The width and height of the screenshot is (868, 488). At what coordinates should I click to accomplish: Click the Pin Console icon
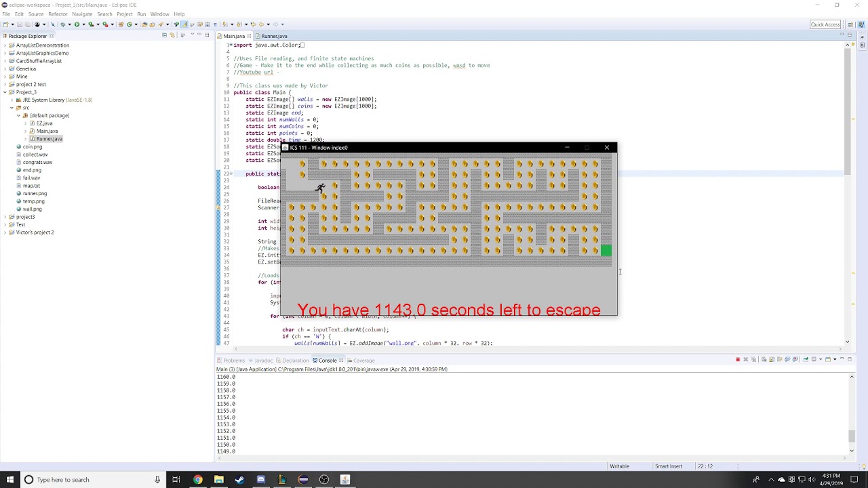806,360
